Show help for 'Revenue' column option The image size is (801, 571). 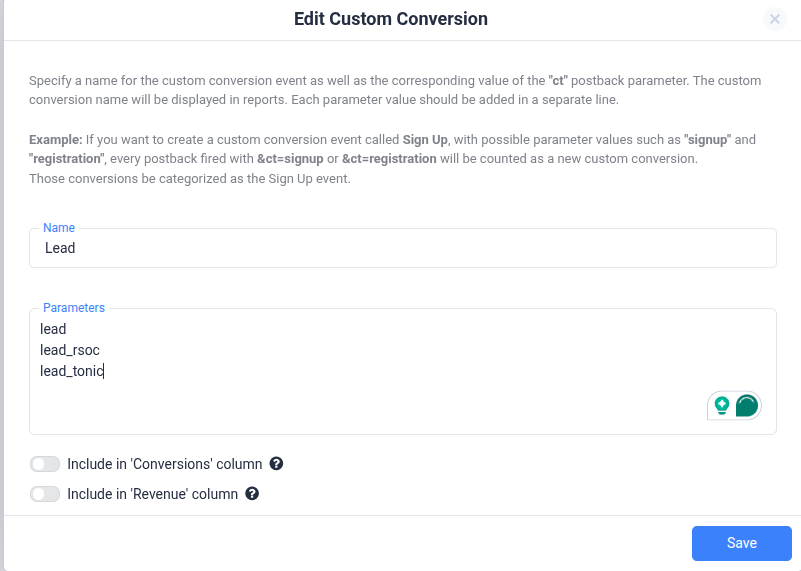pos(252,494)
